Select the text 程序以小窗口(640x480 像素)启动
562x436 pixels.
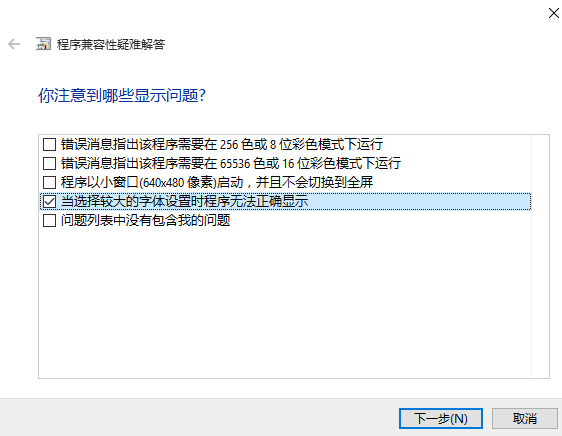pos(152,183)
